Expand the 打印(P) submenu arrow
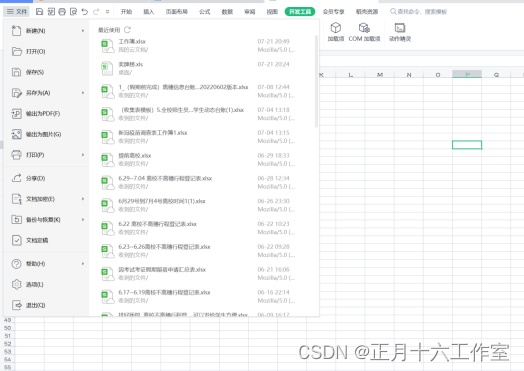This screenshot has height=371, width=524. click(x=83, y=155)
